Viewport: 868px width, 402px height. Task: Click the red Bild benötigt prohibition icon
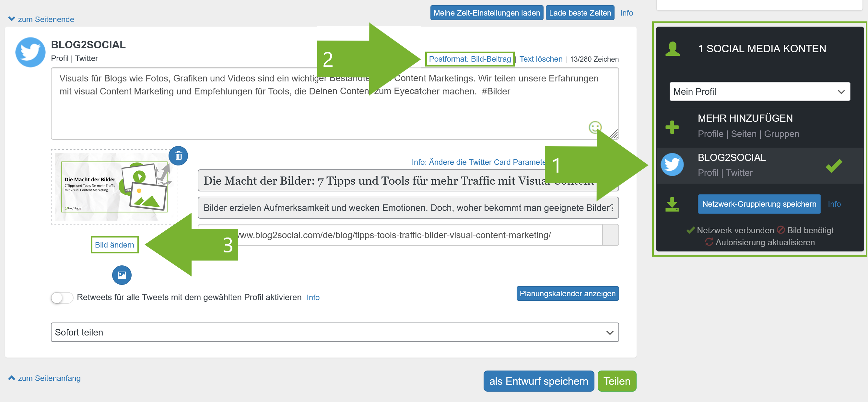tap(781, 230)
